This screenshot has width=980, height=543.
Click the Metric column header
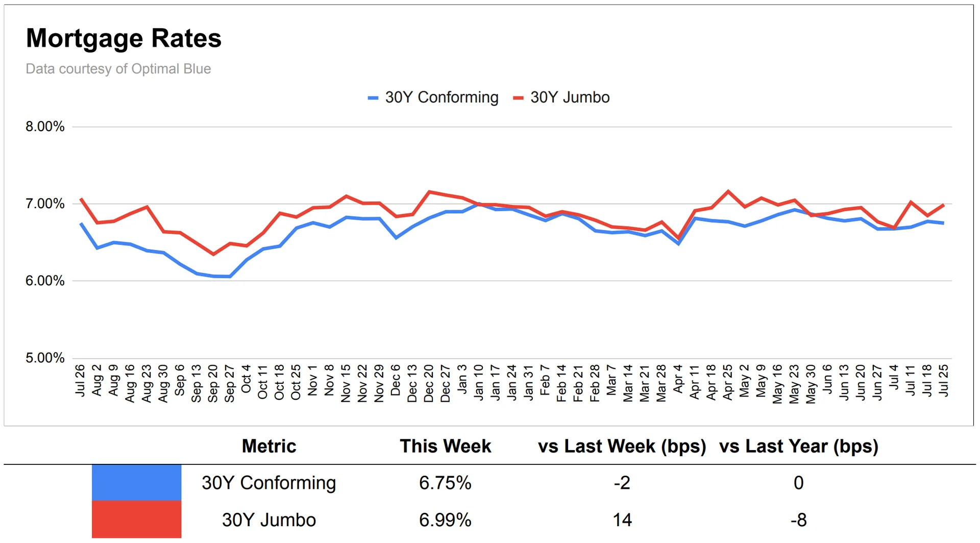(x=268, y=446)
